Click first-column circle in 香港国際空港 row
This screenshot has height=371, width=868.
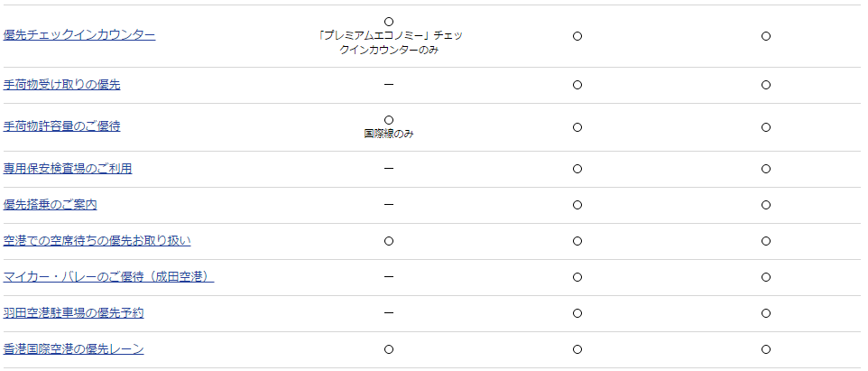389,349
